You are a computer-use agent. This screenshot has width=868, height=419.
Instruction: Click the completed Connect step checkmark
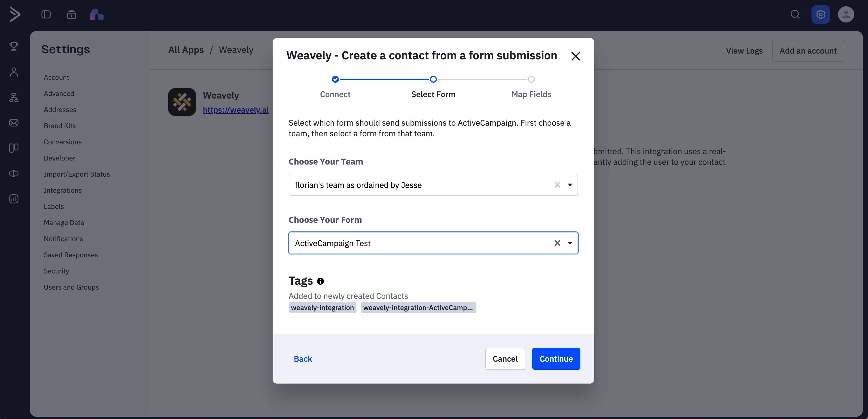coord(335,79)
